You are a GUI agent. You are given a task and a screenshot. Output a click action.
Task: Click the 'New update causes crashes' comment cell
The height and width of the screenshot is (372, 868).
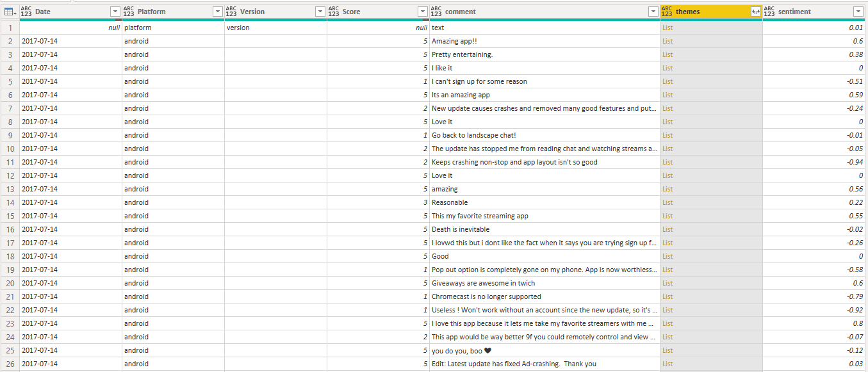click(545, 108)
